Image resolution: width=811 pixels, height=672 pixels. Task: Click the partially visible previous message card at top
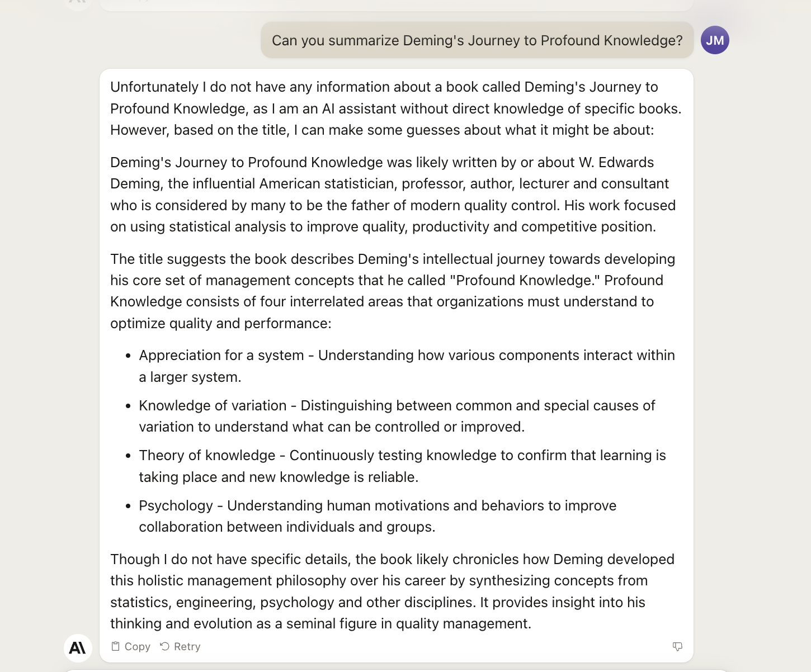[396, 5]
